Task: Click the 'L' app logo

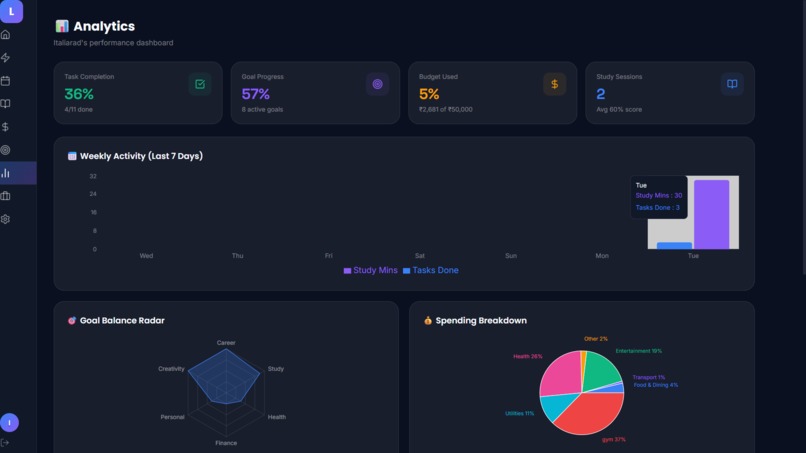Action: pyautogui.click(x=11, y=11)
